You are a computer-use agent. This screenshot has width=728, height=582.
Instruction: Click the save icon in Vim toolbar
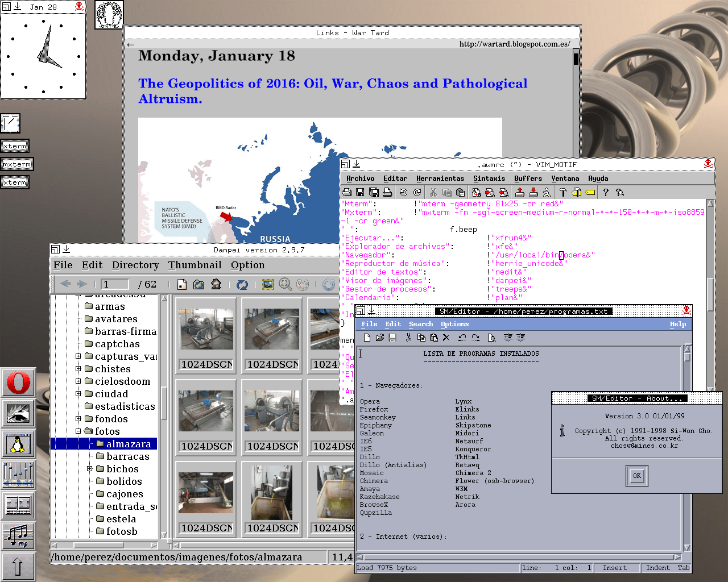point(360,193)
